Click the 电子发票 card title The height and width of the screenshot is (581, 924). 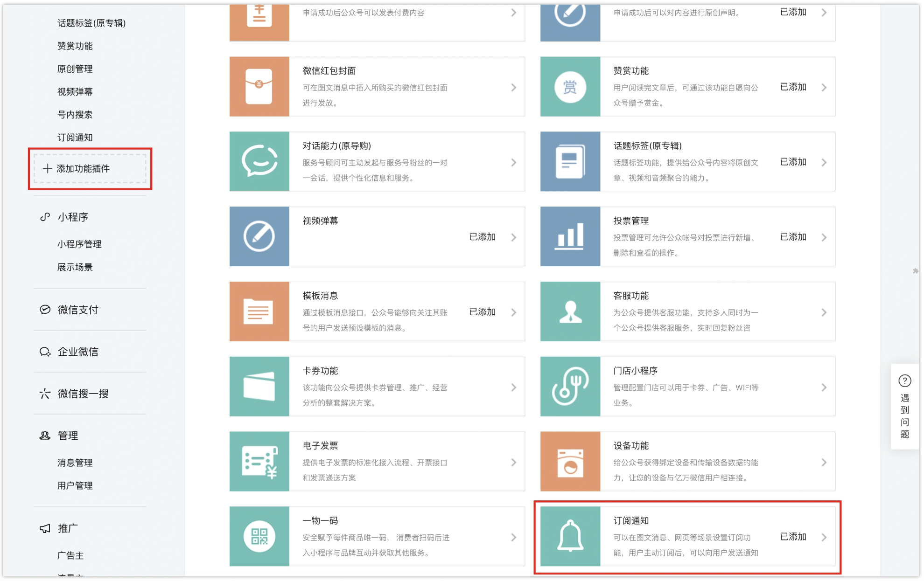[320, 445]
